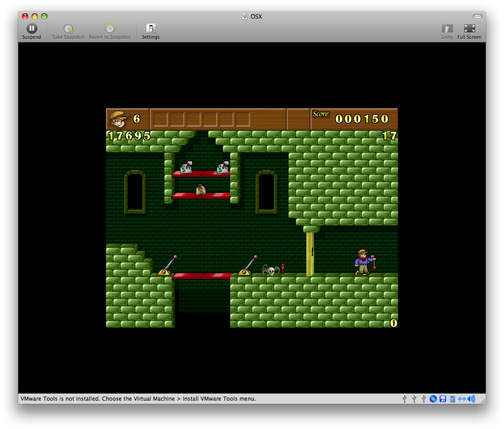
Task: Toggle toolbar visibility with the pill button
Action: [478, 16]
